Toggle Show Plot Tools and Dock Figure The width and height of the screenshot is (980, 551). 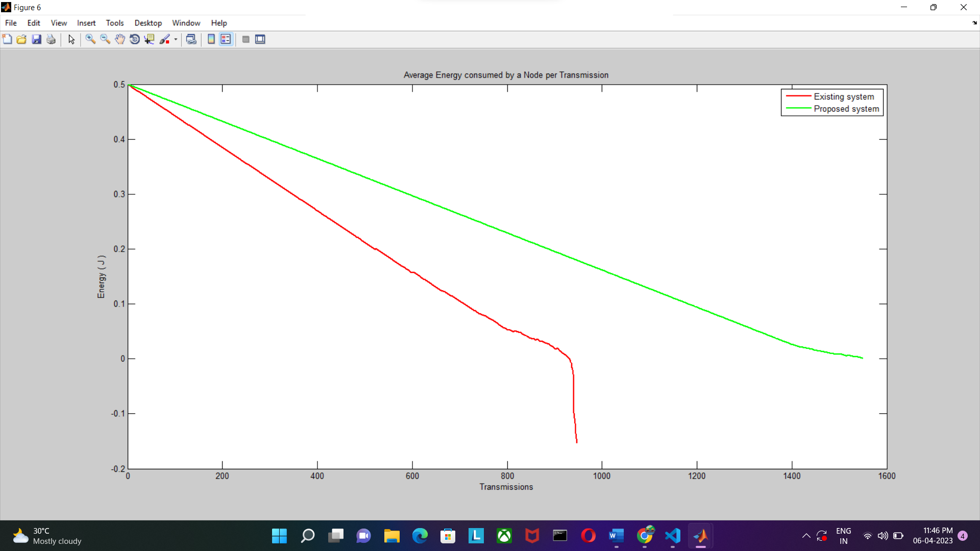coord(260,39)
